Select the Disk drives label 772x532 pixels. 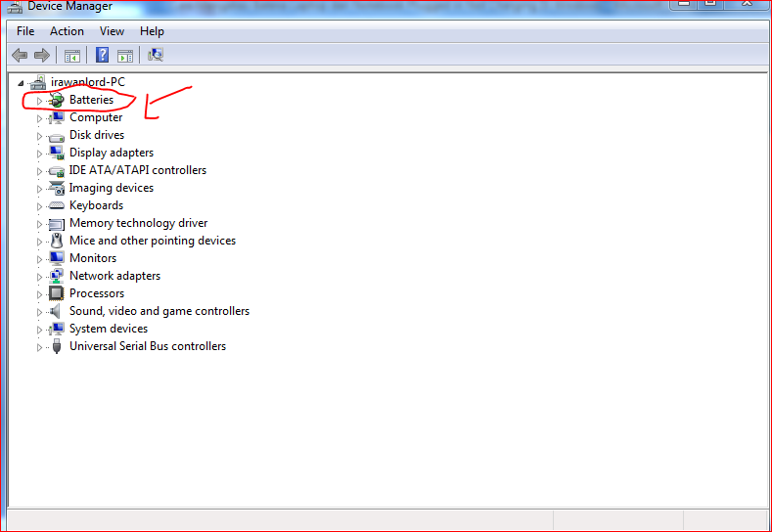97,135
